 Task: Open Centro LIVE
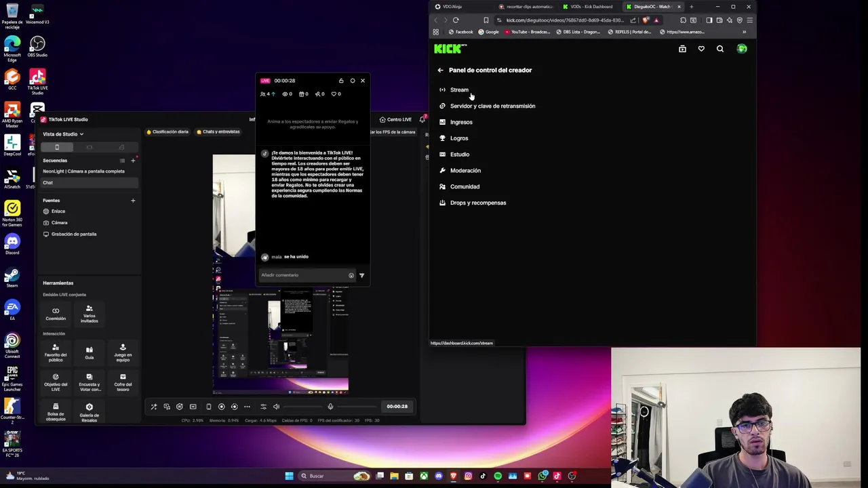point(395,120)
